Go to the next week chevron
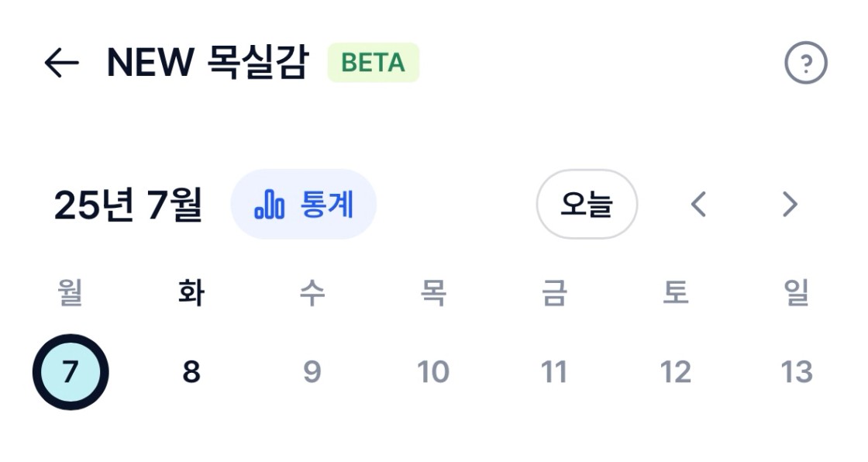Image resolution: width=868 pixels, height=462 pixels. click(790, 205)
